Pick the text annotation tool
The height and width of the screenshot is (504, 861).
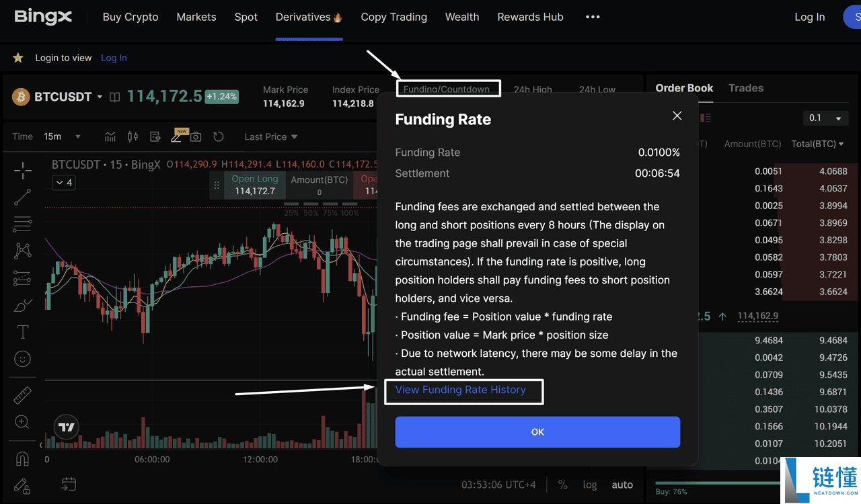coord(23,332)
